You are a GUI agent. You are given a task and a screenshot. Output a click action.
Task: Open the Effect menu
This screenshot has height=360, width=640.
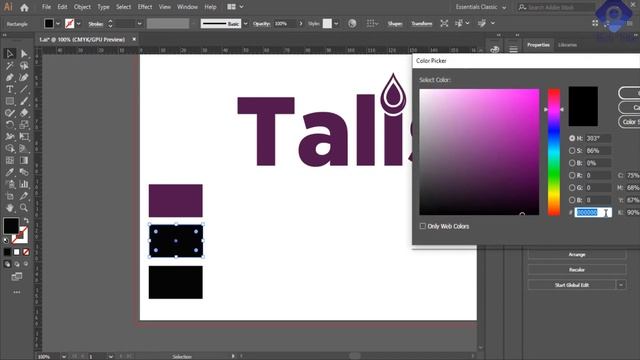[x=145, y=7]
